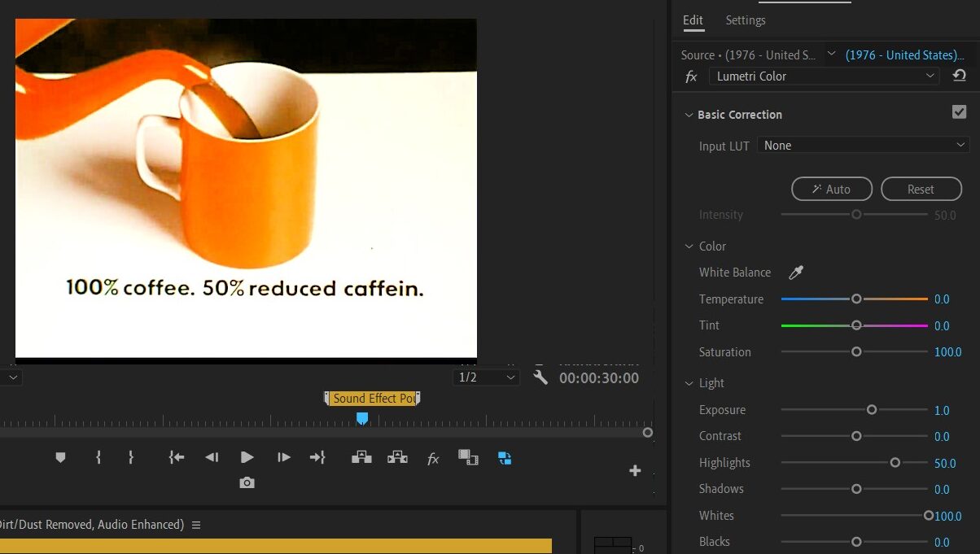
Task: Export frame with camera icon
Action: (x=247, y=483)
